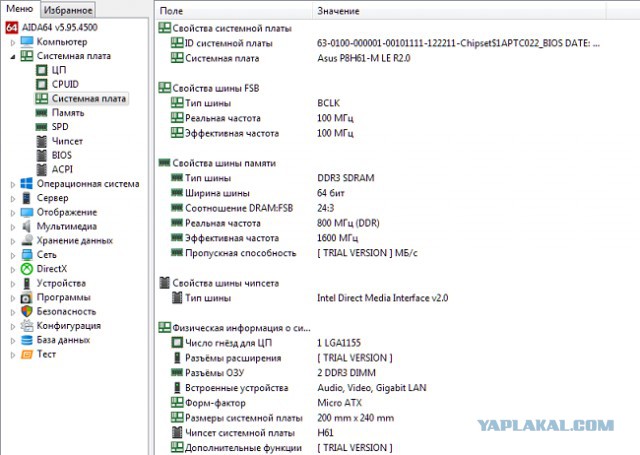The width and height of the screenshot is (640, 455).
Task: Expand the Тест tree node
Action: (13, 355)
